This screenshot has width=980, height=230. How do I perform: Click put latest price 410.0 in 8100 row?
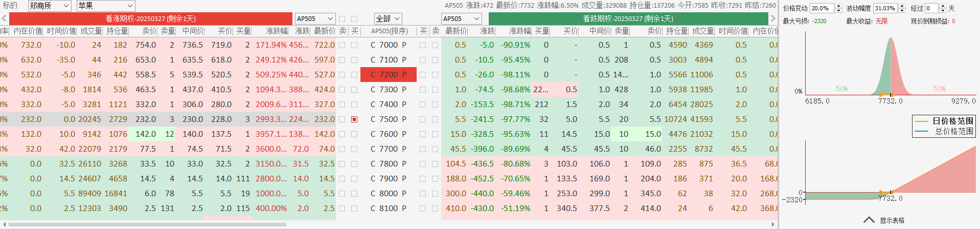tap(456, 208)
